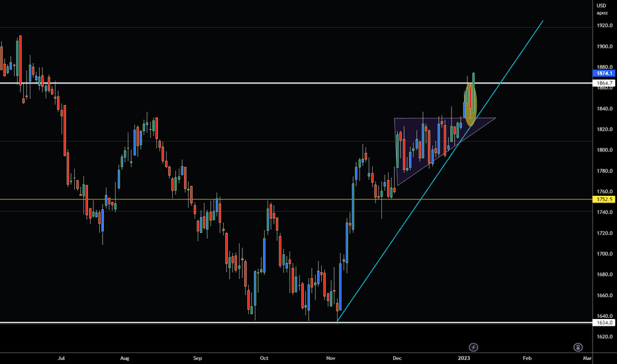Viewport: 617px width, 364px height.
Task: Click the Jul label on time axis
Action: (x=61, y=358)
